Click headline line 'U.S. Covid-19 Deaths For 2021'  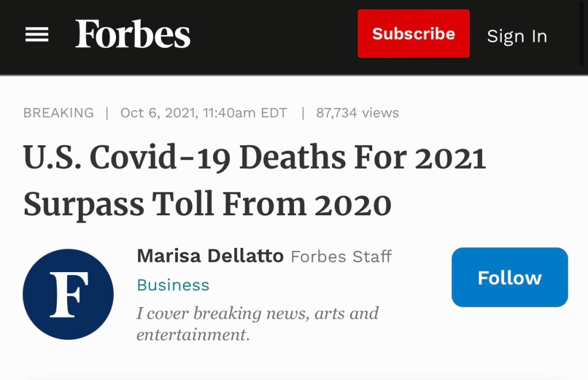254,158
